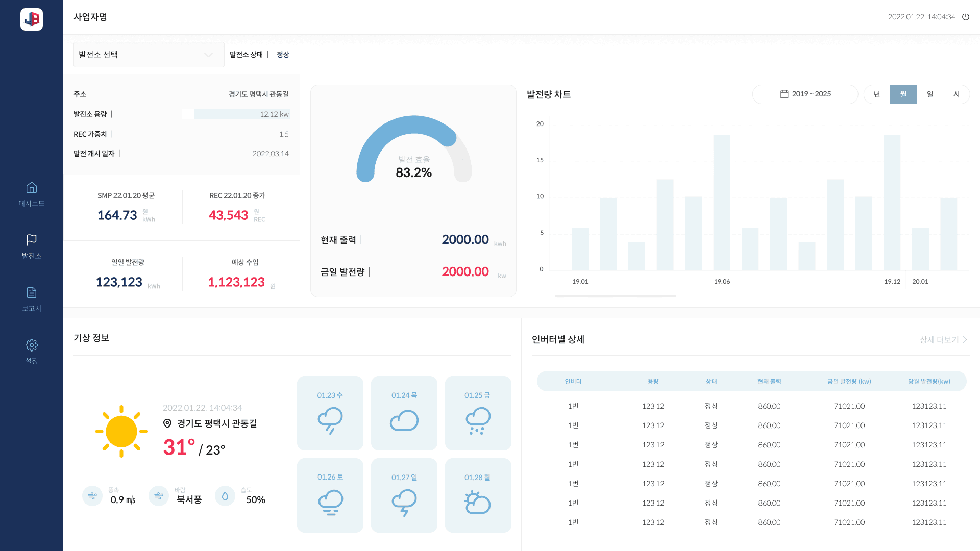
Task: Switch chart to 시 view
Action: click(957, 94)
